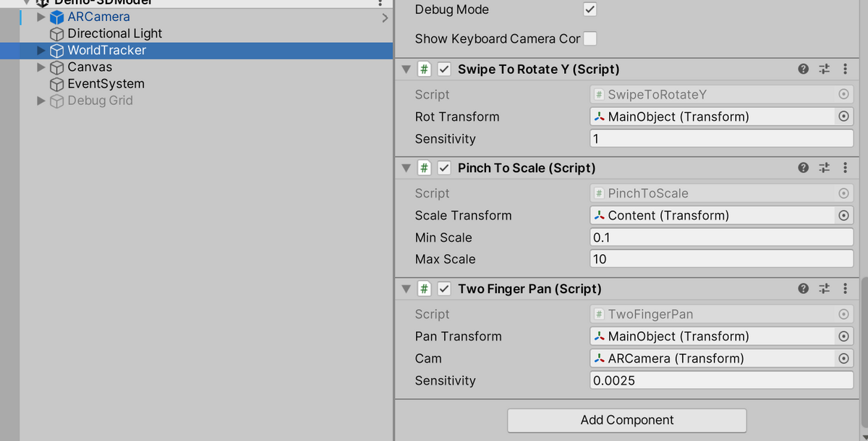Open the Two Finger Pan context menu

click(845, 288)
